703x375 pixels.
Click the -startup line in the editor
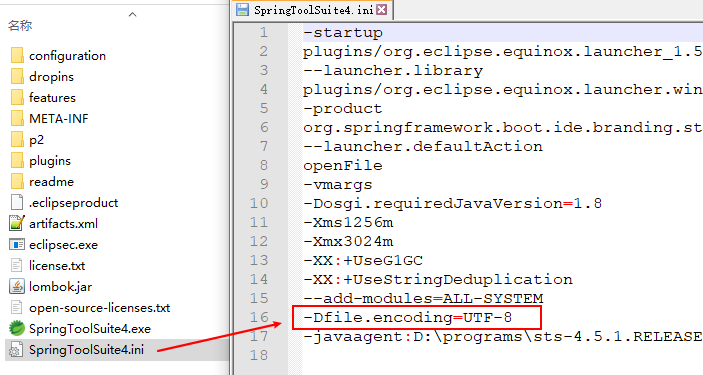click(343, 33)
